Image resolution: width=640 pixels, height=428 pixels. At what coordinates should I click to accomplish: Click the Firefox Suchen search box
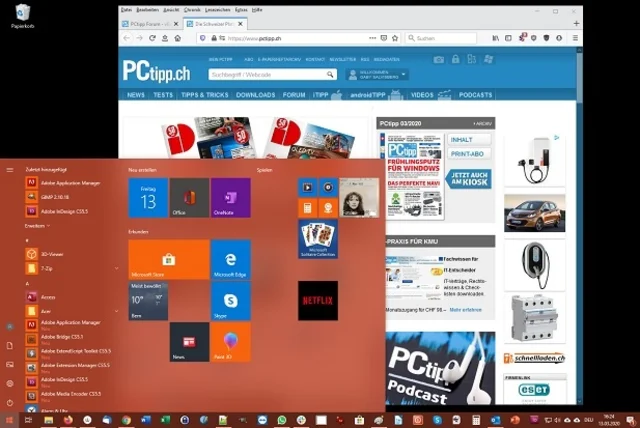point(442,38)
